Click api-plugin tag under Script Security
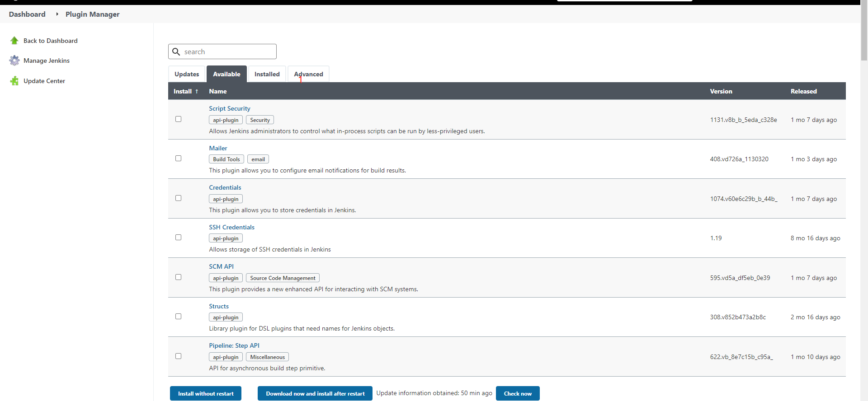868x401 pixels. pos(226,120)
